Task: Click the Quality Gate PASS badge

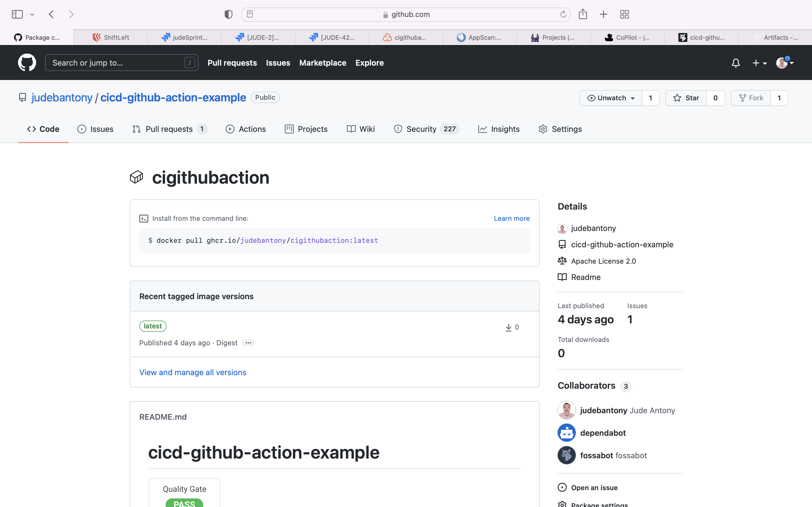Action: tap(184, 503)
